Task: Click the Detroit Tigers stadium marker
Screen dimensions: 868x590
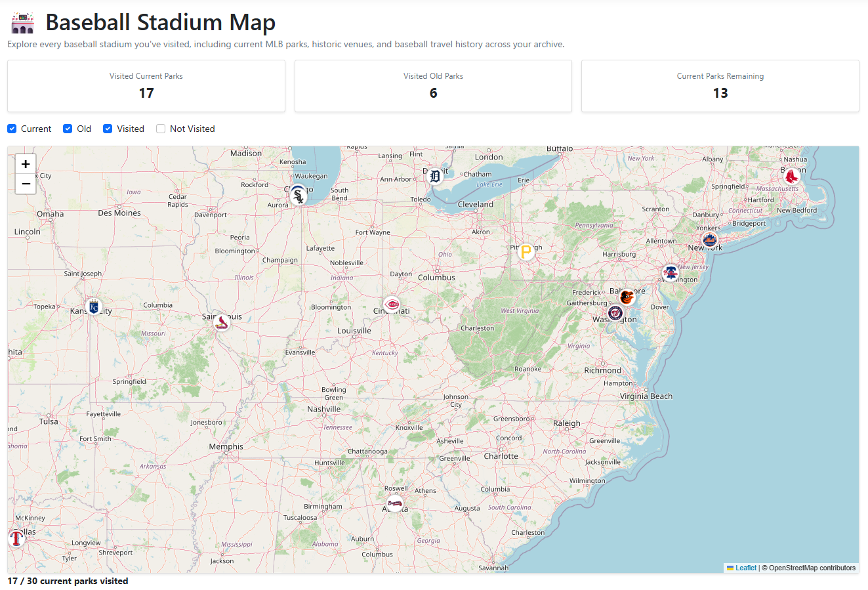Action: (435, 176)
